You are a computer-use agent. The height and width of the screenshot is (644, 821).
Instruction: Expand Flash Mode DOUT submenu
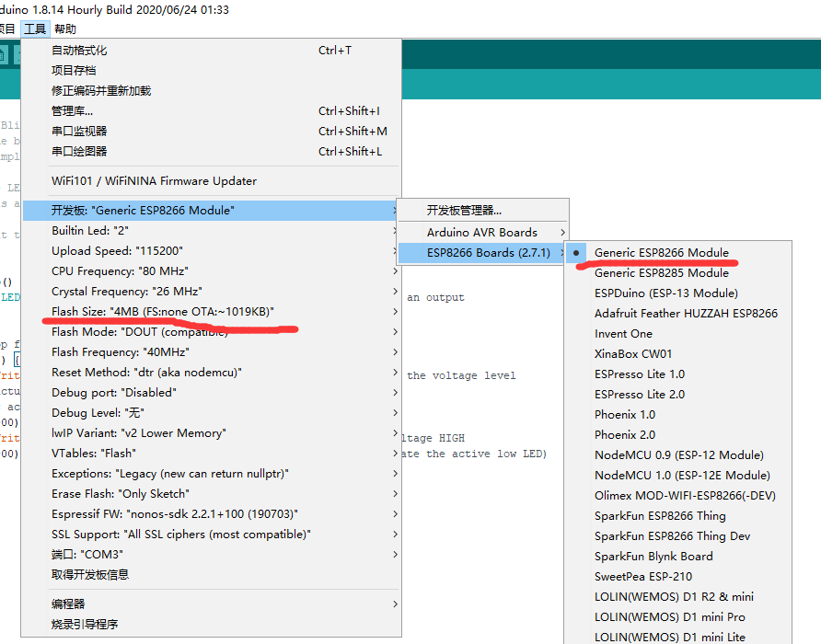[212, 332]
